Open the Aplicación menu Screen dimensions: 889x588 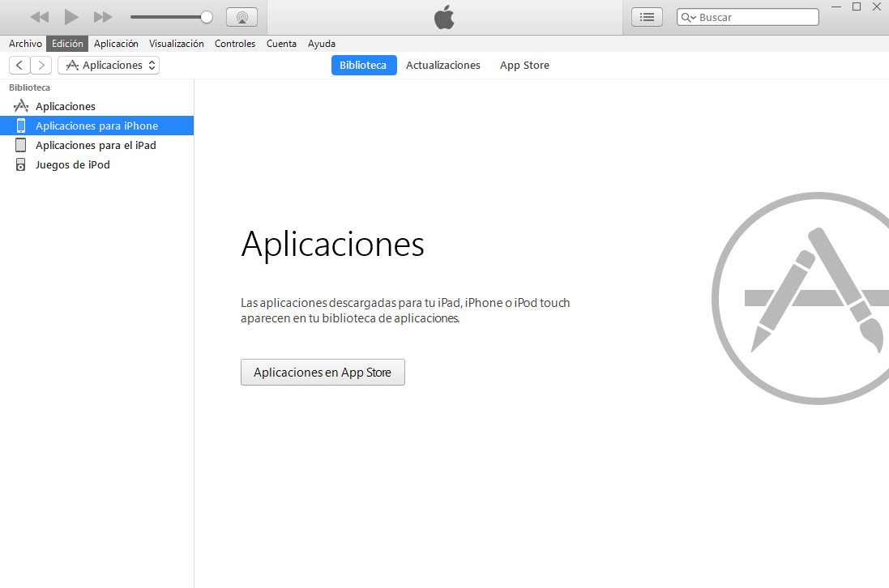tap(116, 44)
